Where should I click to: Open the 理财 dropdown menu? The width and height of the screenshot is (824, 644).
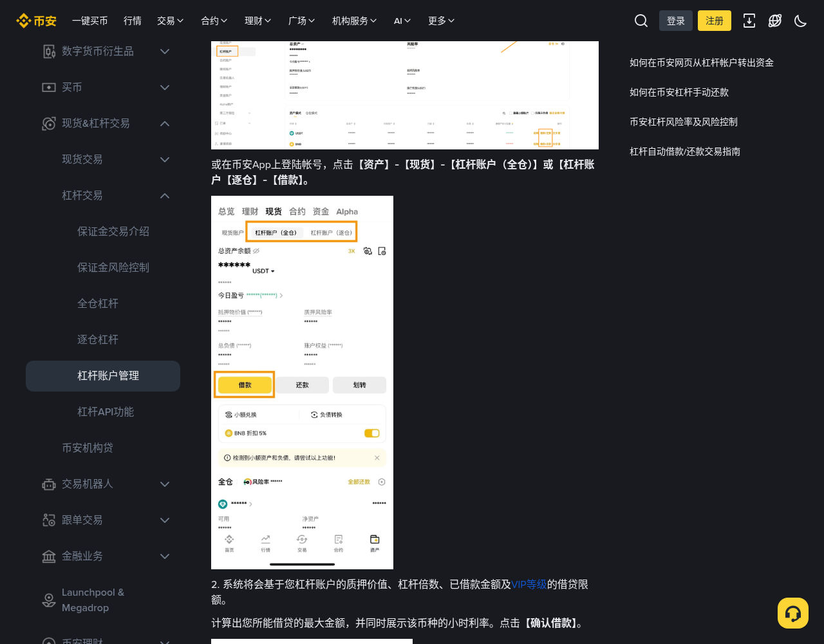tap(258, 21)
